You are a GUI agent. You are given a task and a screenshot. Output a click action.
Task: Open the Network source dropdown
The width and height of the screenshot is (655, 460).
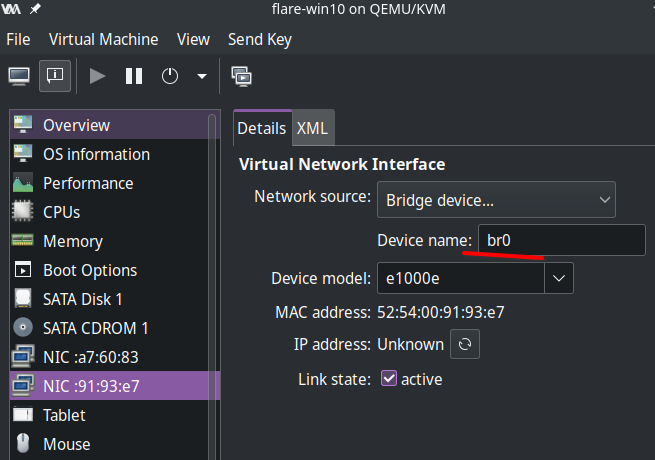click(496, 200)
